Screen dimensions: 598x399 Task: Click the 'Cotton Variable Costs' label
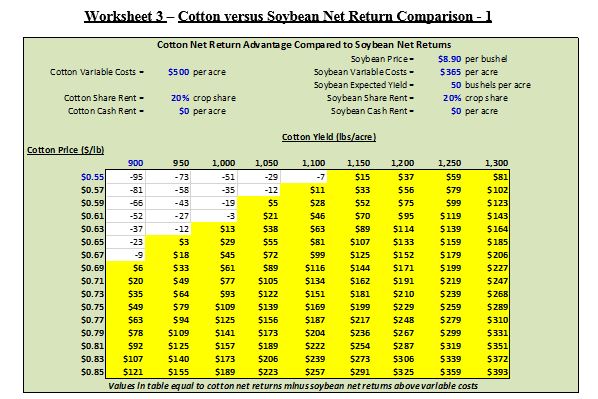click(97, 72)
